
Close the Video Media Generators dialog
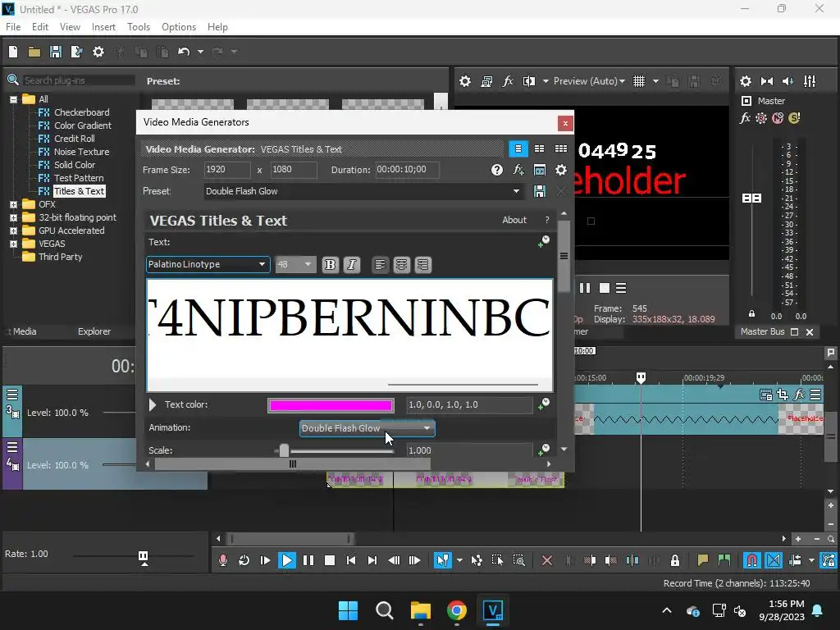[565, 123]
